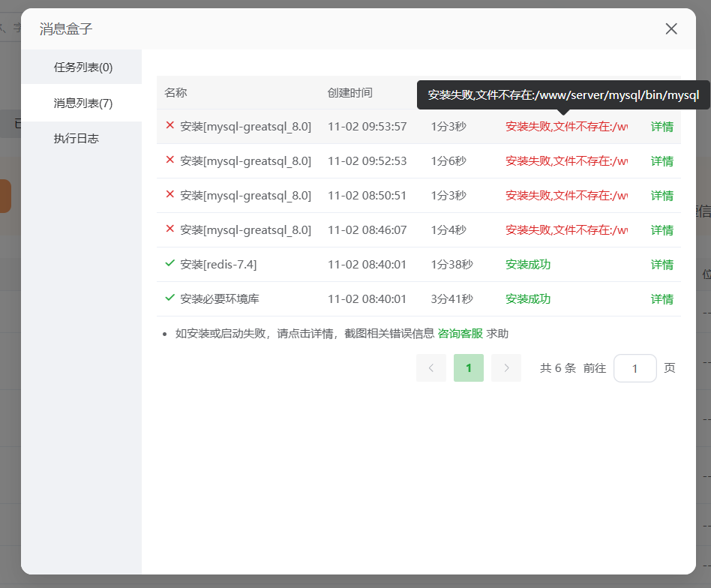This screenshot has height=588, width=711.
Task: Select the 消息列表(7) tab
Action: click(82, 103)
